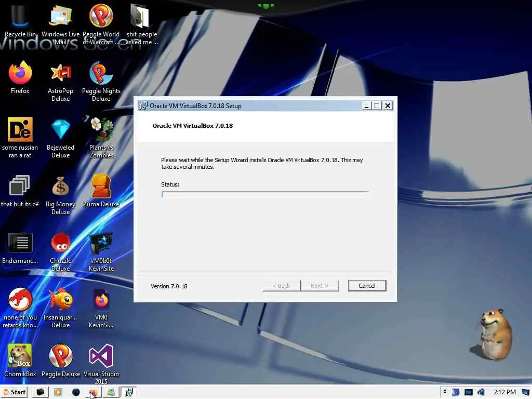The image size is (532, 399).
Task: Open the Endermanc... desktop file
Action: (20, 248)
